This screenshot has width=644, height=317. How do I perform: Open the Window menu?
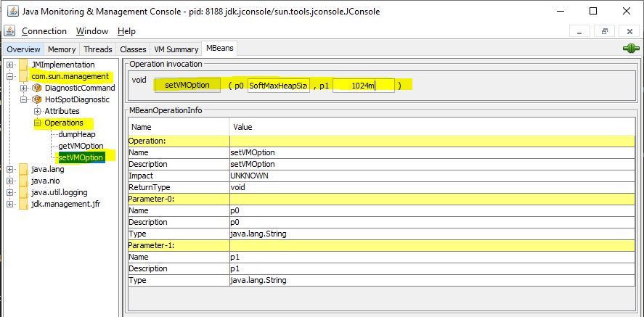[x=92, y=31]
